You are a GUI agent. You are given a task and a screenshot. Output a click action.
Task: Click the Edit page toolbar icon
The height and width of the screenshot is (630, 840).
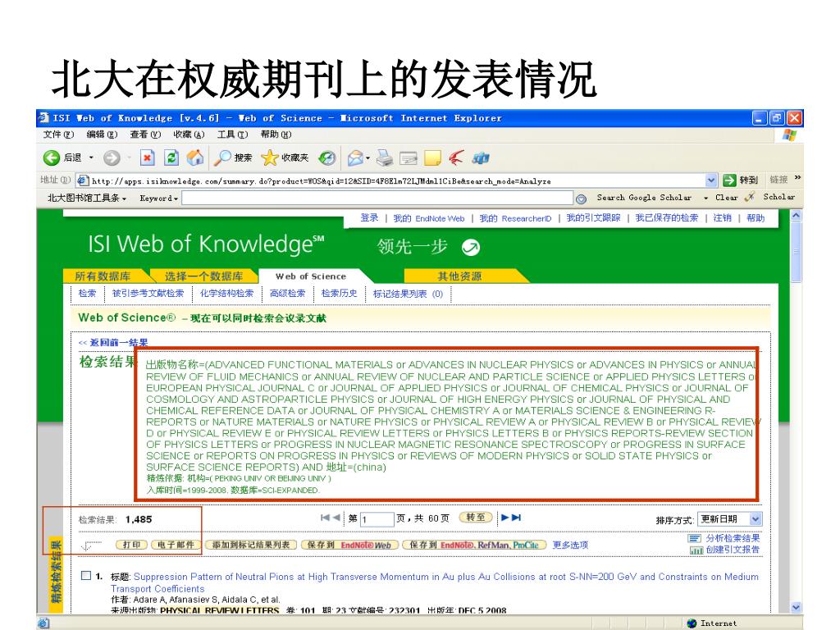click(409, 157)
